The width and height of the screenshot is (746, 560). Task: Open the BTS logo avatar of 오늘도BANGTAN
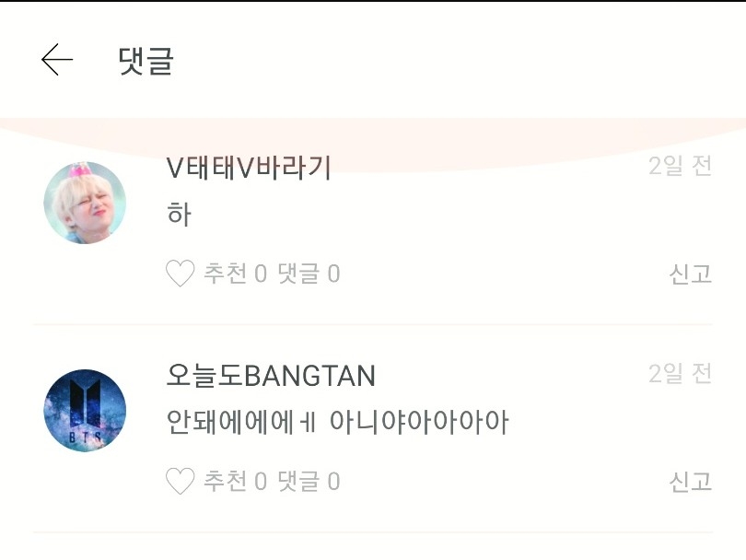85,411
